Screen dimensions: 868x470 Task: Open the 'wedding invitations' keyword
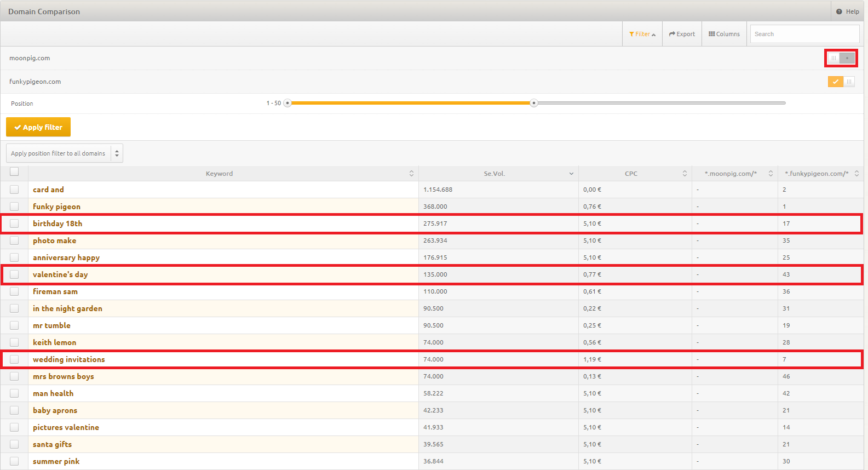69,359
